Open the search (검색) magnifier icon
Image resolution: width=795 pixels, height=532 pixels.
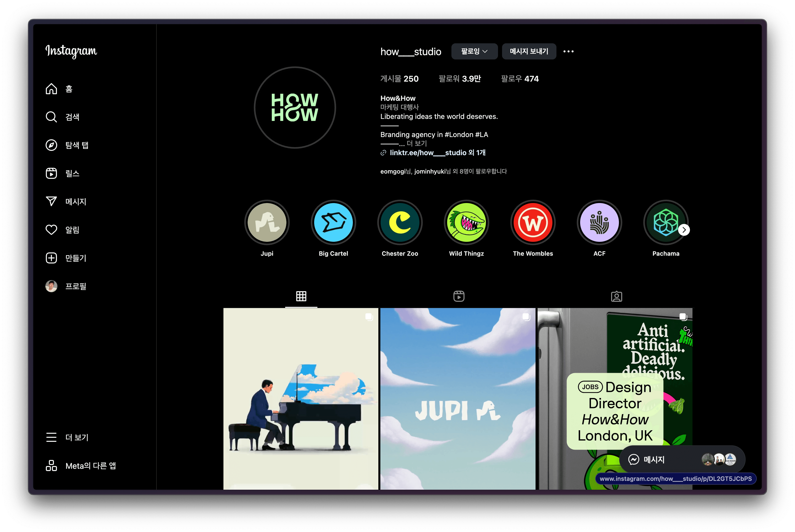(51, 117)
